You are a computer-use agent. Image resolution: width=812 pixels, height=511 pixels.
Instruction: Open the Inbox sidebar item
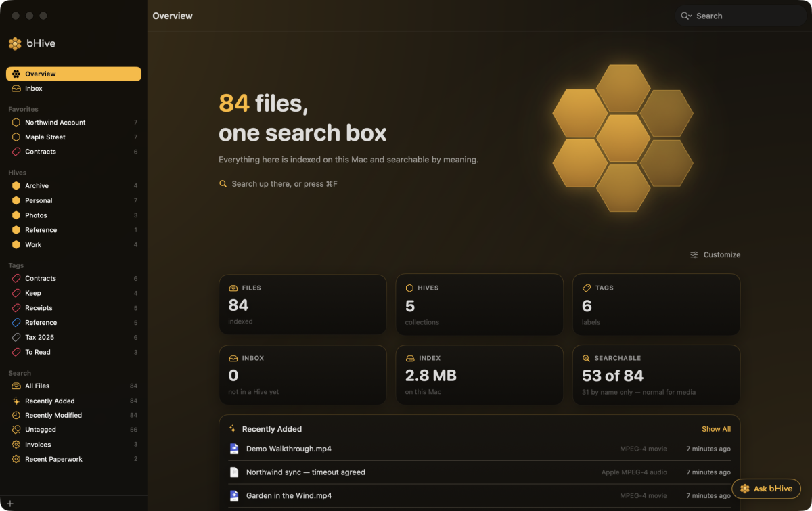pyautogui.click(x=74, y=89)
